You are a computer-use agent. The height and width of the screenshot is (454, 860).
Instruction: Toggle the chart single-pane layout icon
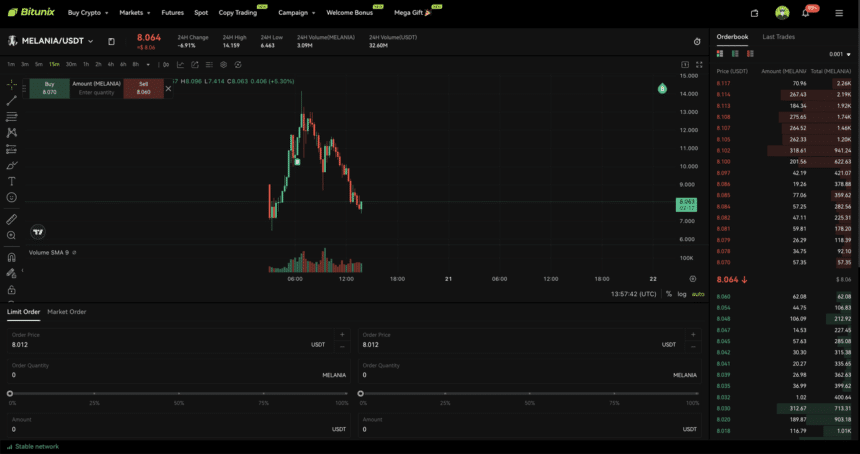tap(685, 65)
